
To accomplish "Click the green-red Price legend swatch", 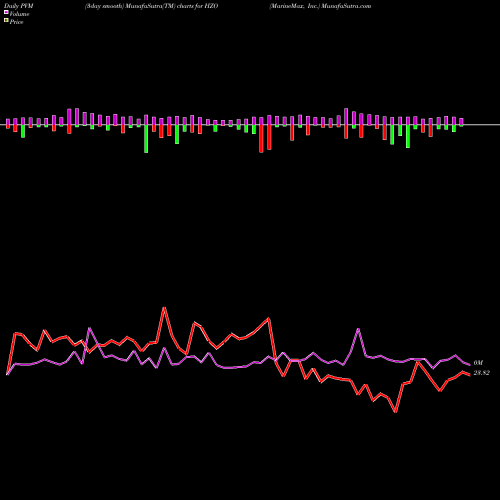I will coord(6,21).
